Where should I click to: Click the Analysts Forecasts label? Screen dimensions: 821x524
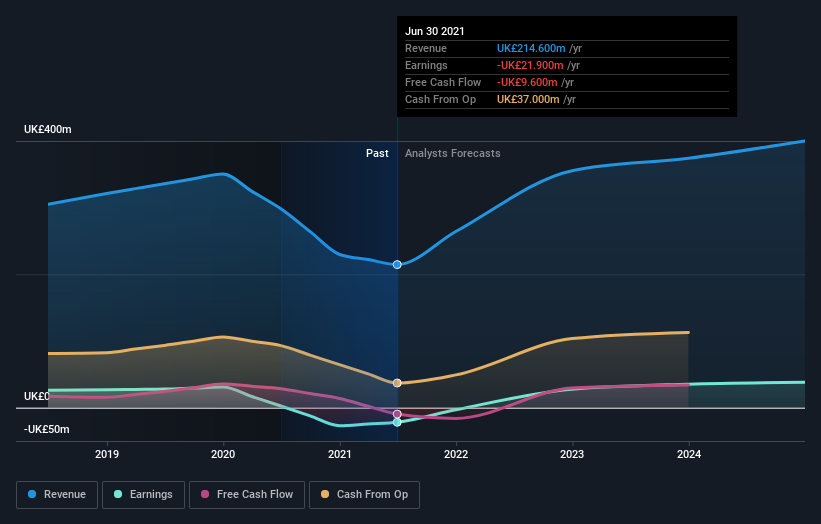[452, 153]
